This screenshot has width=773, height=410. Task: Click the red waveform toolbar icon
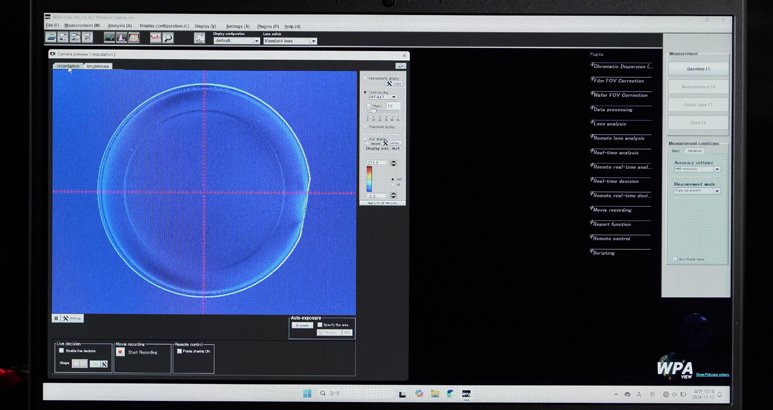[155, 38]
